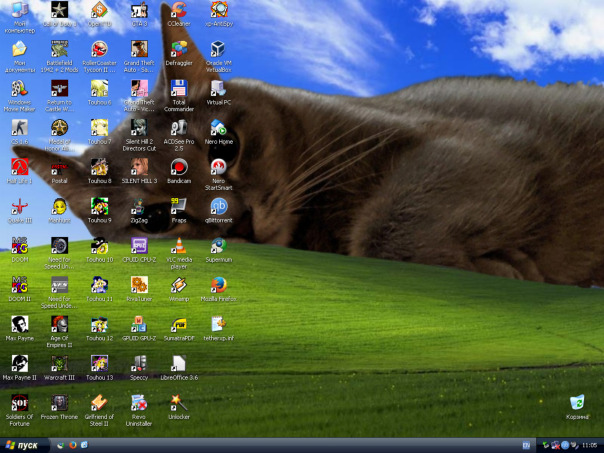This screenshot has width=604, height=453.
Task: Select the Half-Life 1 icon
Action: pyautogui.click(x=19, y=168)
